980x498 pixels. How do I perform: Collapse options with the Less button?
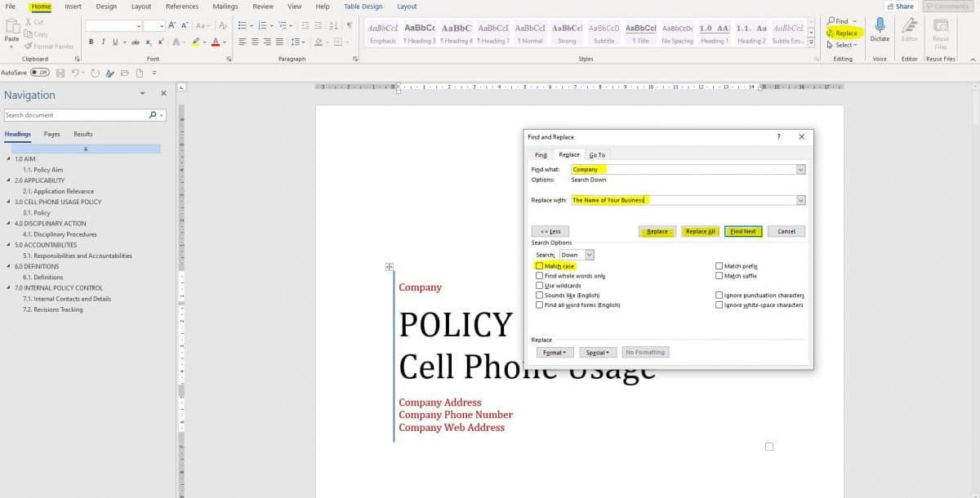[x=550, y=231]
